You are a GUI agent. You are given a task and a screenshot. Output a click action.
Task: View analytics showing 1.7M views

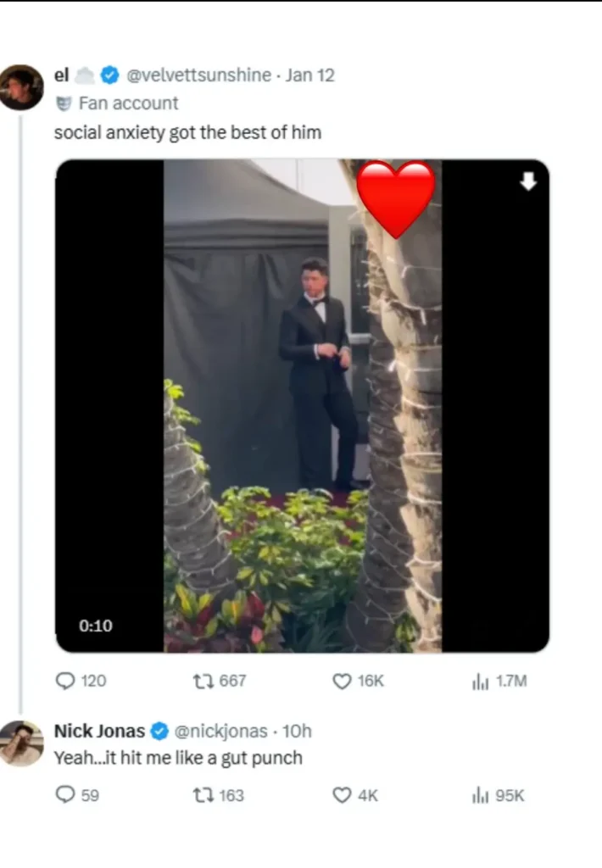pyautogui.click(x=479, y=681)
